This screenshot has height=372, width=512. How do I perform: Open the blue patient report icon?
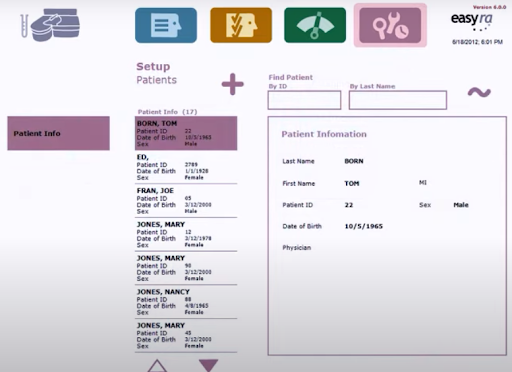click(x=166, y=25)
